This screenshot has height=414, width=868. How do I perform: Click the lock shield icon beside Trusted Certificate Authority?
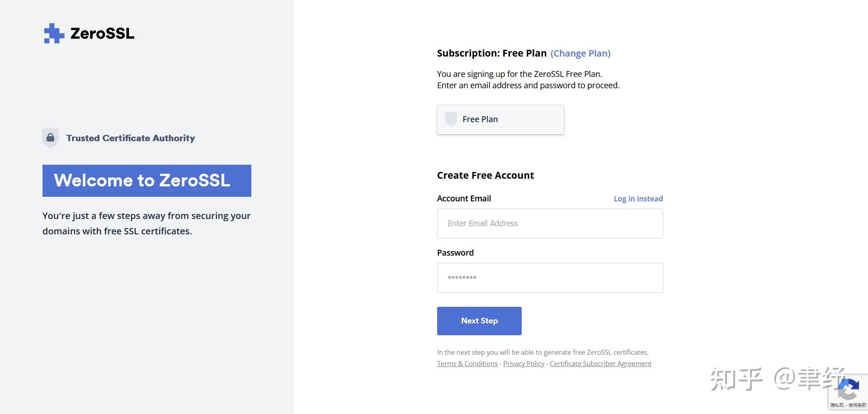coord(50,138)
